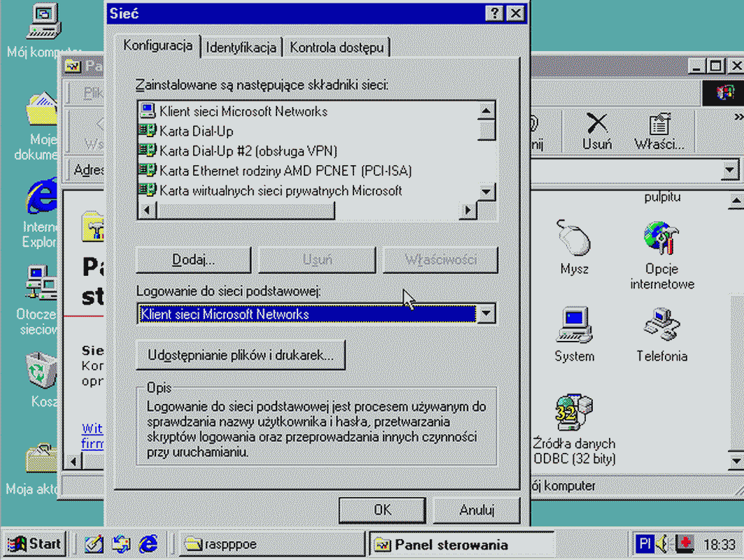Click the Panel sterowania taskbar button
This screenshot has height=560, width=744.
pos(461,545)
